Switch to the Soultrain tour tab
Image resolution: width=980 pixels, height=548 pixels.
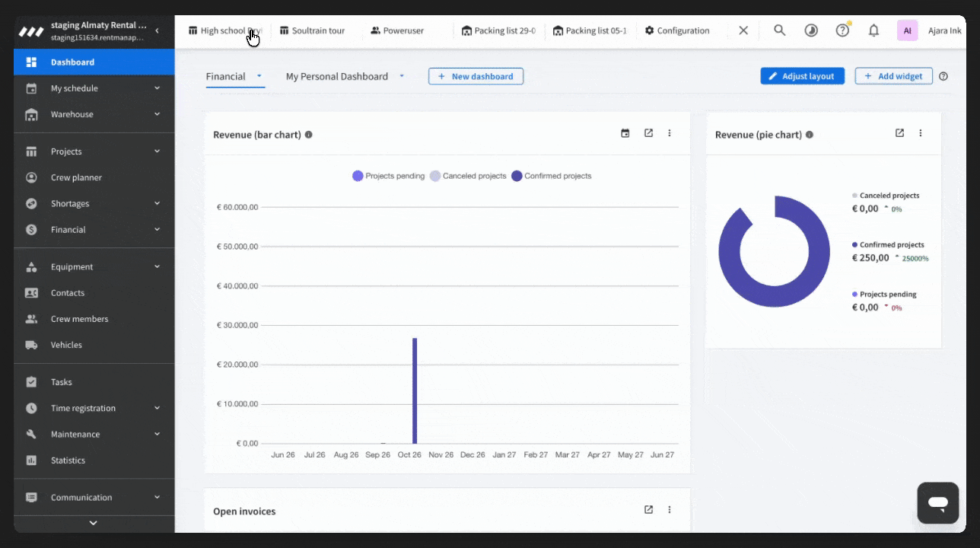[312, 30]
